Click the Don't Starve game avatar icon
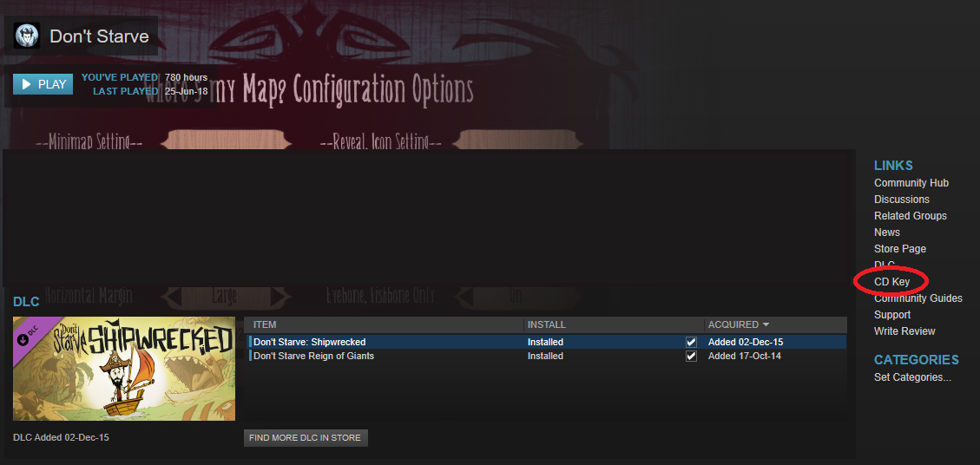The width and height of the screenshot is (980, 465). click(27, 36)
